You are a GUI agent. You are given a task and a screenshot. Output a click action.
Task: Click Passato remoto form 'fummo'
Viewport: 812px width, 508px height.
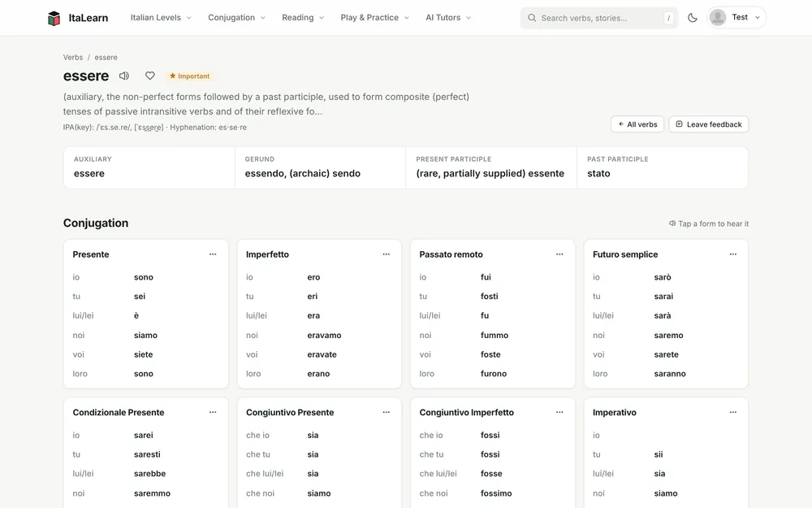click(495, 336)
